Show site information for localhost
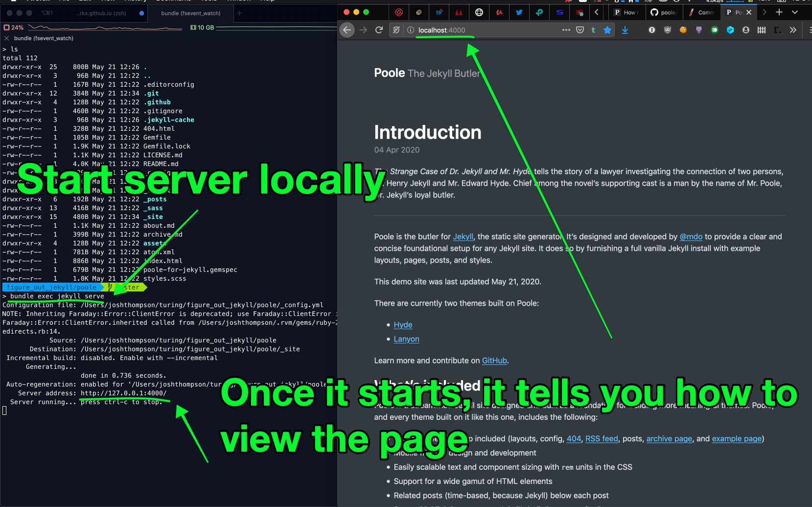812x507 pixels. point(410,30)
